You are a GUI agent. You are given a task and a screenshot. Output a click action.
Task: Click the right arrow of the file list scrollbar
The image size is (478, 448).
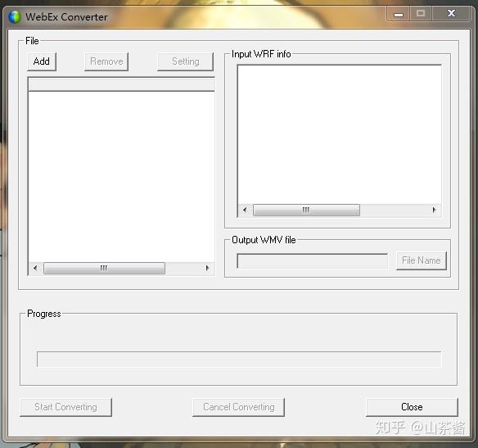(x=207, y=269)
